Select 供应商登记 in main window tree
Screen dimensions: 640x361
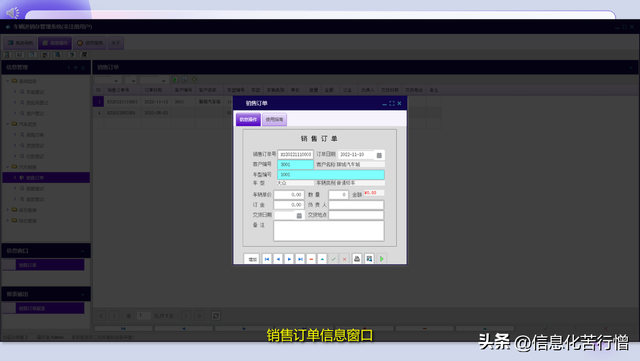click(37, 103)
